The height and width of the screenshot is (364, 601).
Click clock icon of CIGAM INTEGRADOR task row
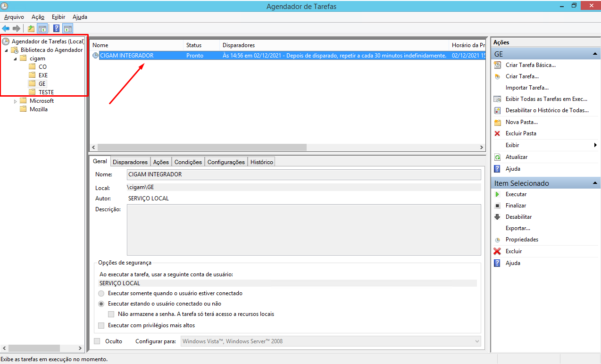[95, 56]
